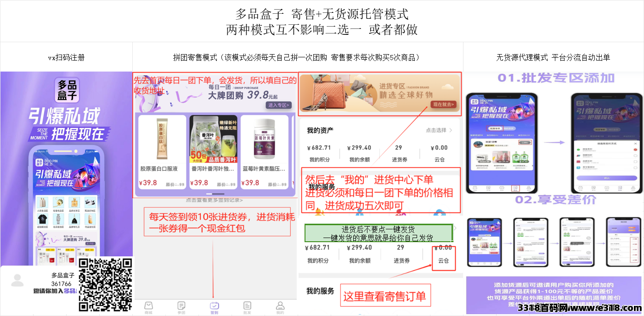Tap the vx扫码注册 column header
The width and height of the screenshot is (644, 316).
point(66,57)
